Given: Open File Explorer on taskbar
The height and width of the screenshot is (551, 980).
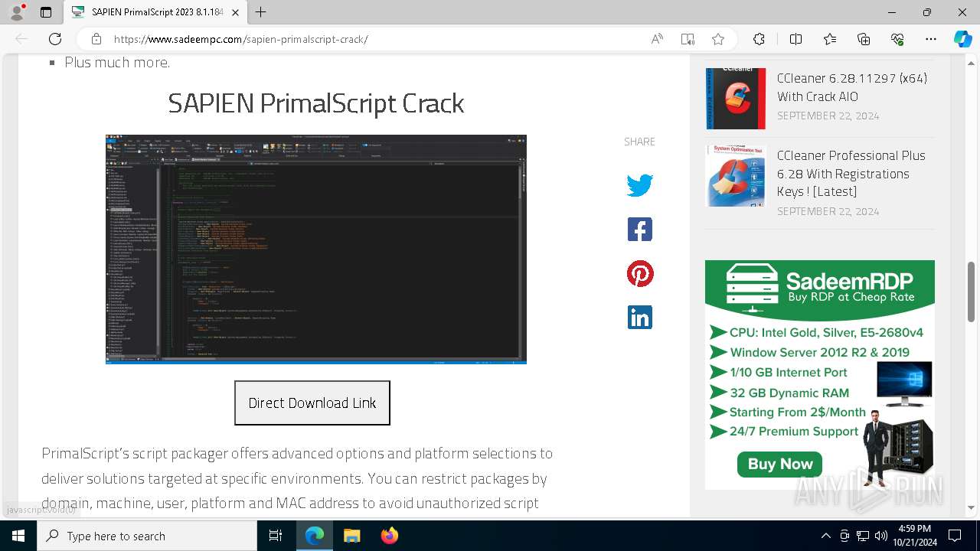Looking at the screenshot, I should pyautogui.click(x=351, y=536).
